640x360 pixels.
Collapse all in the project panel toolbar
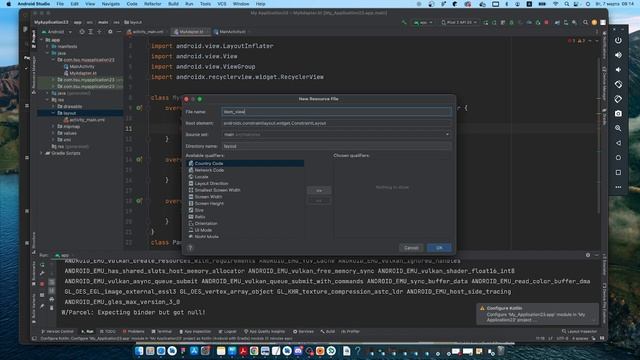[99, 32]
